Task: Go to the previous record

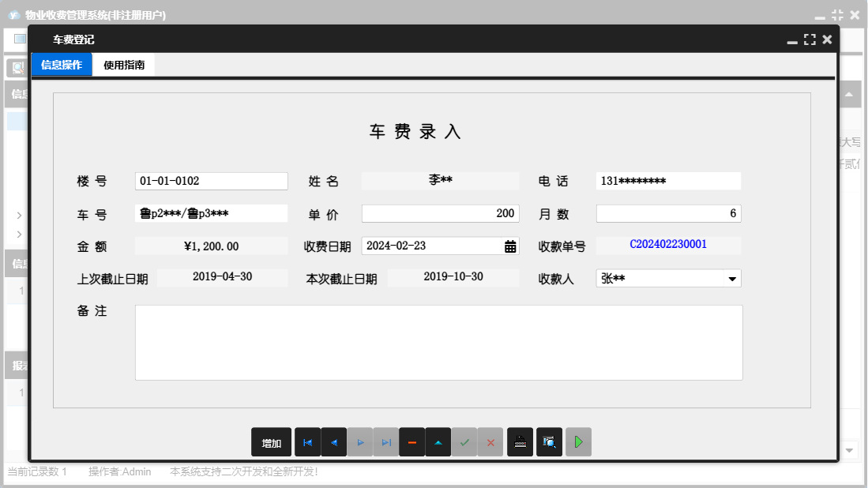Action: pyautogui.click(x=333, y=443)
